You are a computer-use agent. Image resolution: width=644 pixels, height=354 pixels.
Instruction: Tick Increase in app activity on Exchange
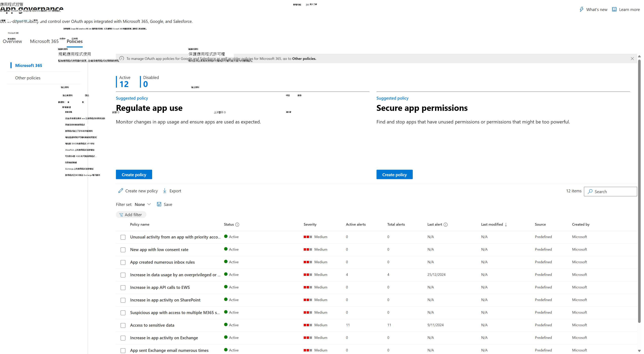pyautogui.click(x=123, y=338)
